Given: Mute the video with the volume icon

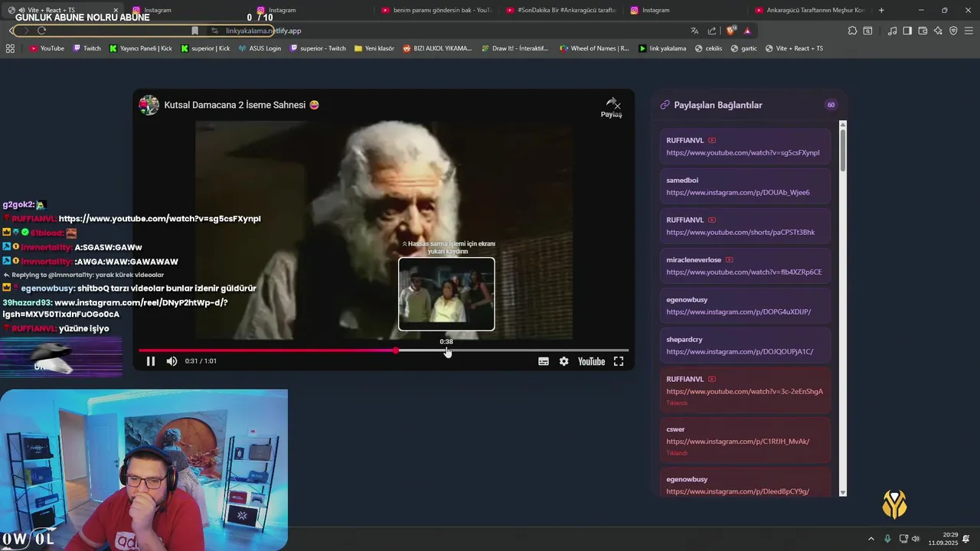Looking at the screenshot, I should pos(171,361).
